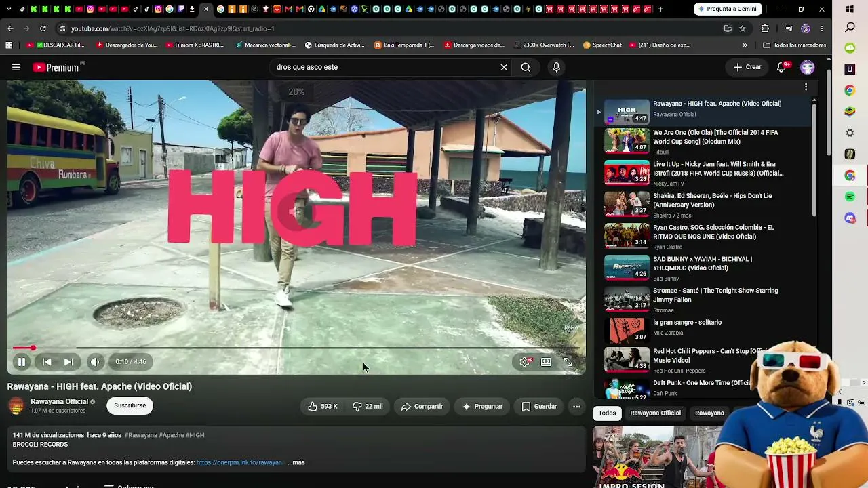Select the Rawayana filter chip
Image resolution: width=868 pixels, height=488 pixels.
[x=709, y=413]
